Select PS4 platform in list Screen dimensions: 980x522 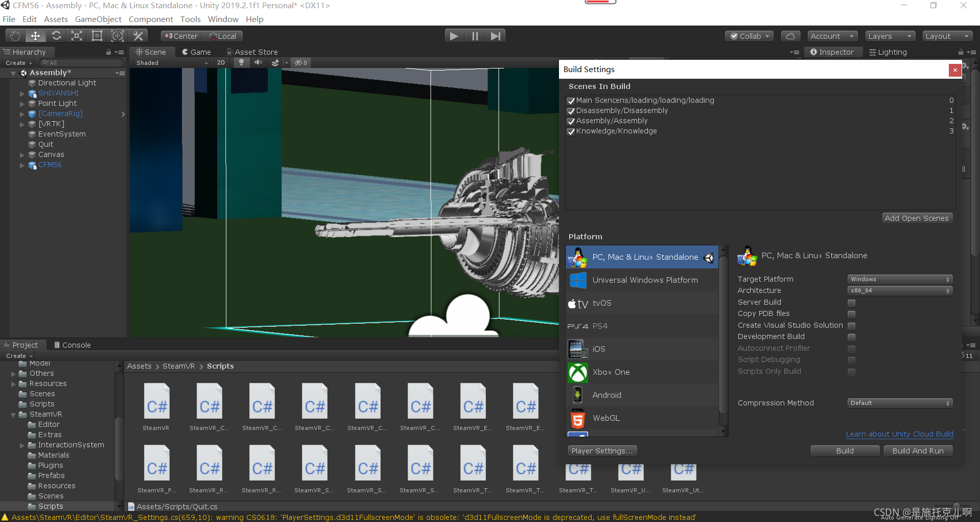point(642,326)
